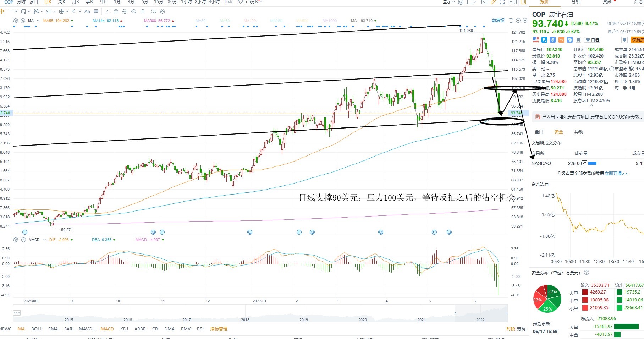Screen dimensions: 644x339
Task: Click the US flag market icon
Action: click(x=536, y=40)
